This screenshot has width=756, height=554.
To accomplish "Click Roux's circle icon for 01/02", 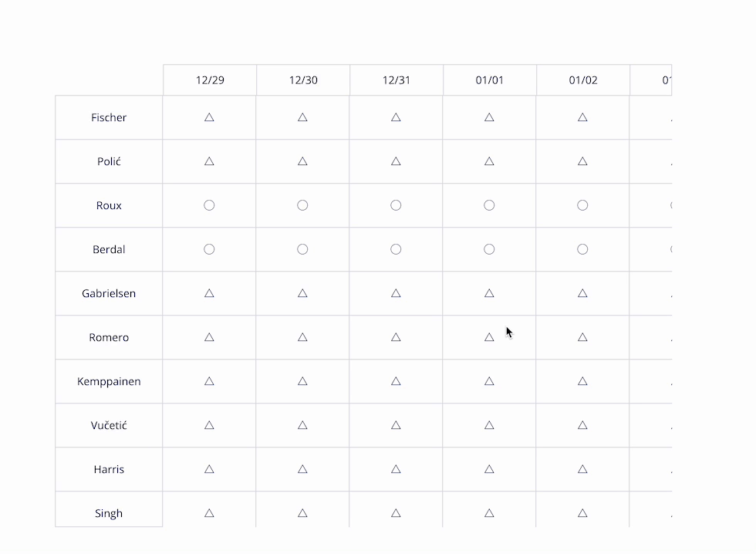I will (x=582, y=205).
